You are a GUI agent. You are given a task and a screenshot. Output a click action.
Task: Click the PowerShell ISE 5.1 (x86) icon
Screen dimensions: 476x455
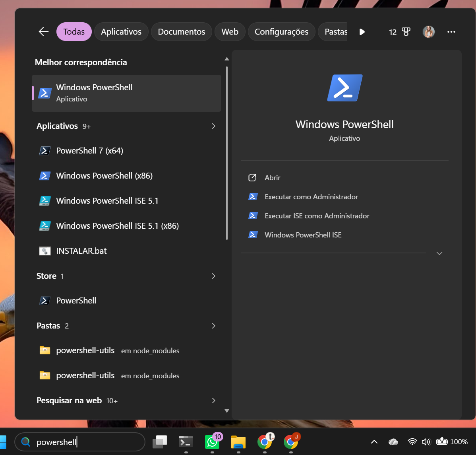click(x=45, y=226)
